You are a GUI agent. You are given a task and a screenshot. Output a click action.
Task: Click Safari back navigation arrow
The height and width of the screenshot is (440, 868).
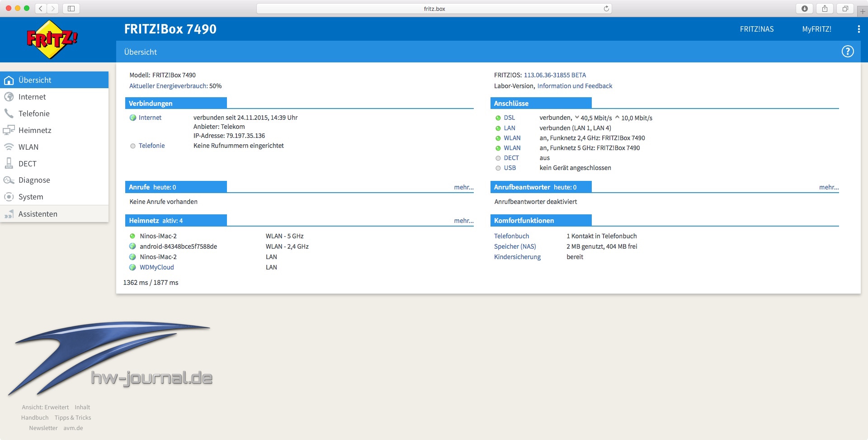41,9
